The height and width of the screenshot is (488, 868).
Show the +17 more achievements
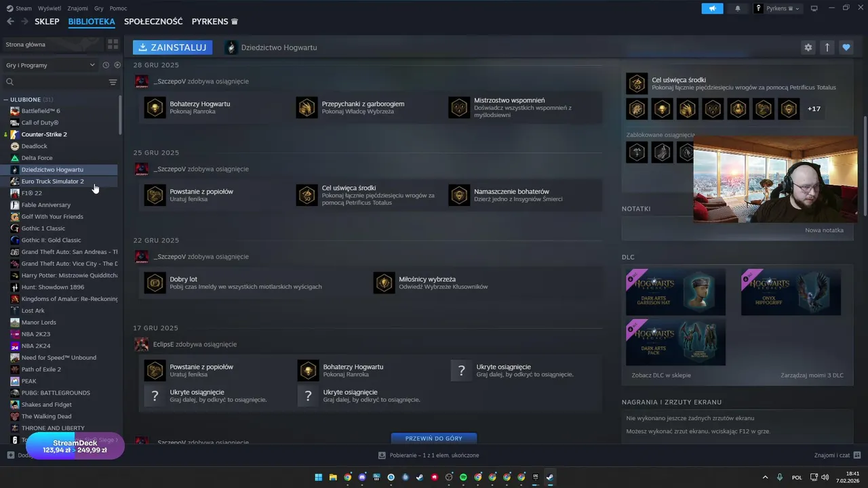814,109
